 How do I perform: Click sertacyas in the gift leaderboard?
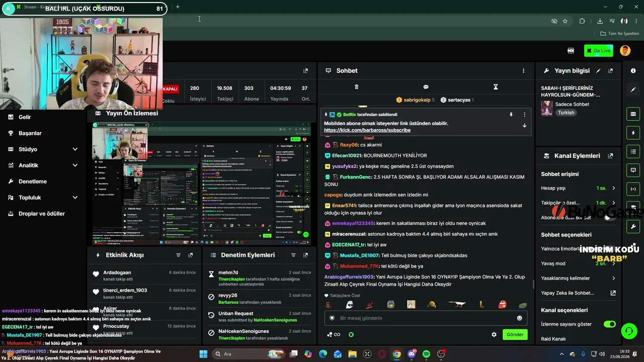(459, 100)
